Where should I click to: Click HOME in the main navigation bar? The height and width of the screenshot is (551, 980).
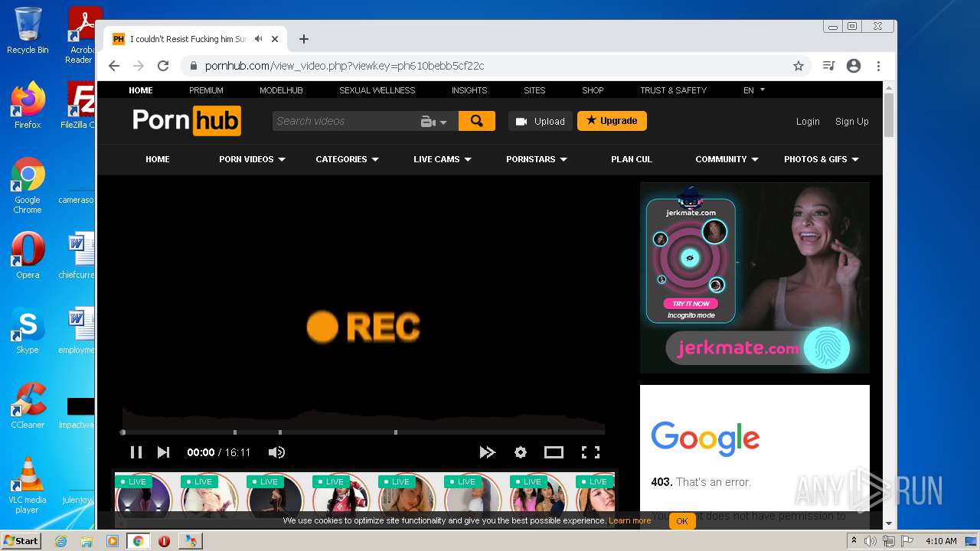[x=158, y=159]
